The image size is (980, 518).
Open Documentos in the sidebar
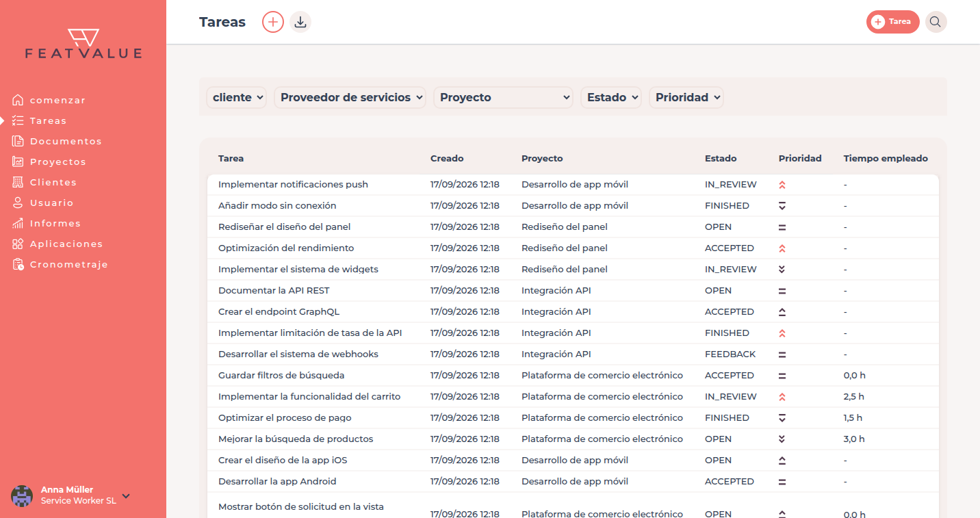[x=66, y=141]
